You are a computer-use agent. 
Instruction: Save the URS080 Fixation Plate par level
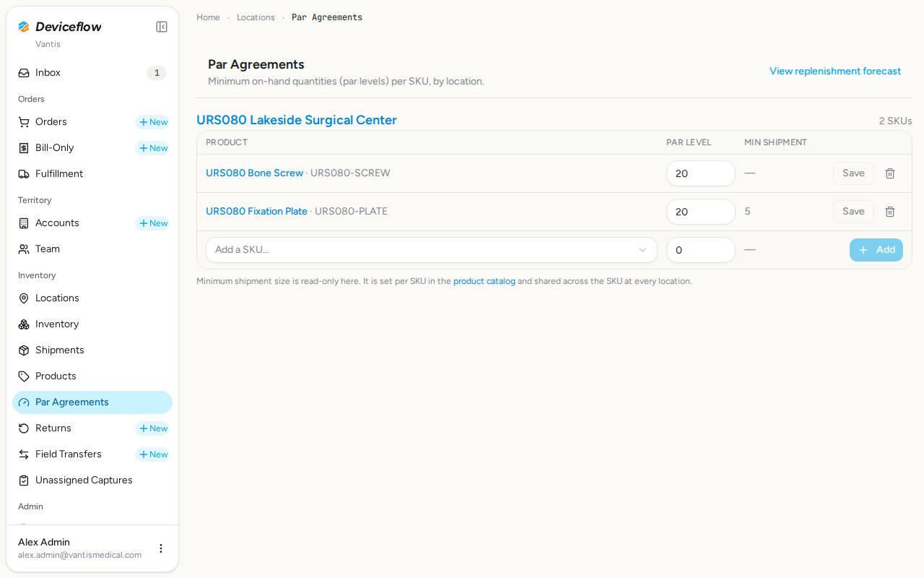coord(853,212)
